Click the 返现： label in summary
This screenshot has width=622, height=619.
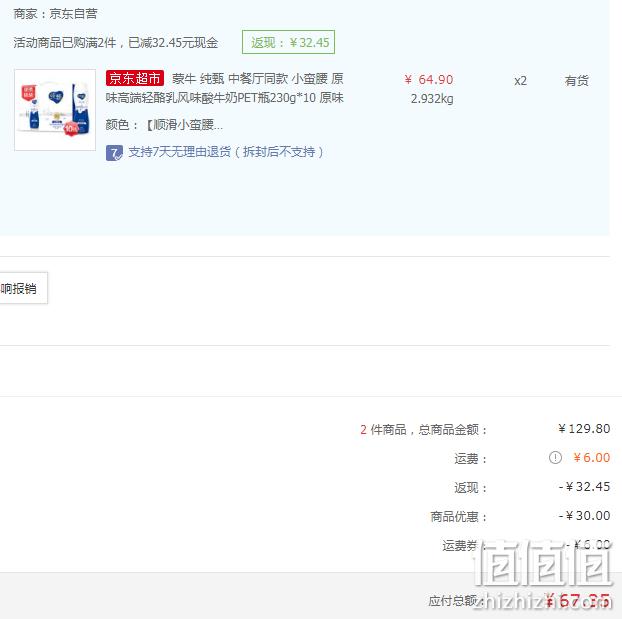470,488
